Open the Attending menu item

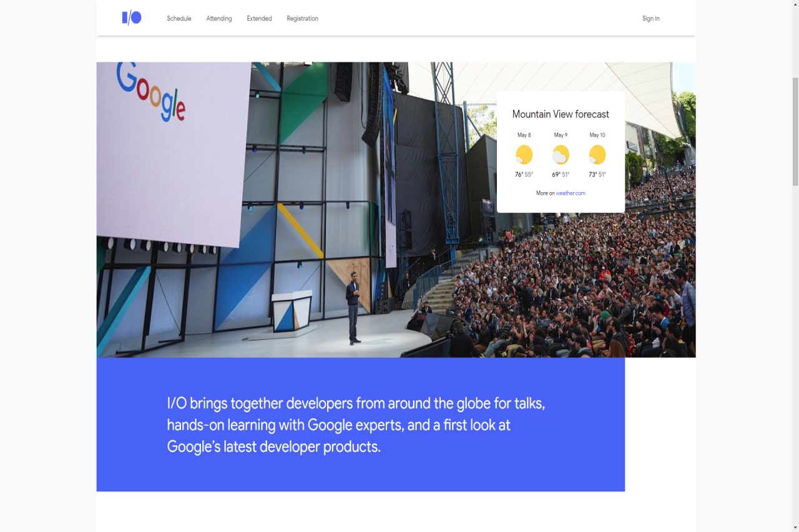click(219, 19)
